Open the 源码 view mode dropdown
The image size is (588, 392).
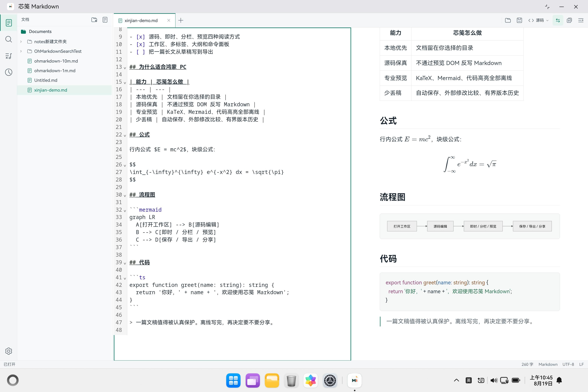point(538,20)
